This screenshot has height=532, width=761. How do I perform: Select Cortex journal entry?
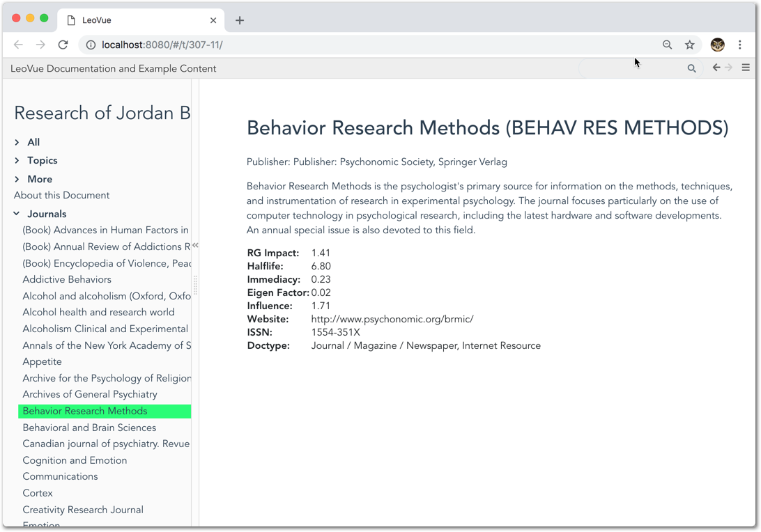(x=38, y=493)
